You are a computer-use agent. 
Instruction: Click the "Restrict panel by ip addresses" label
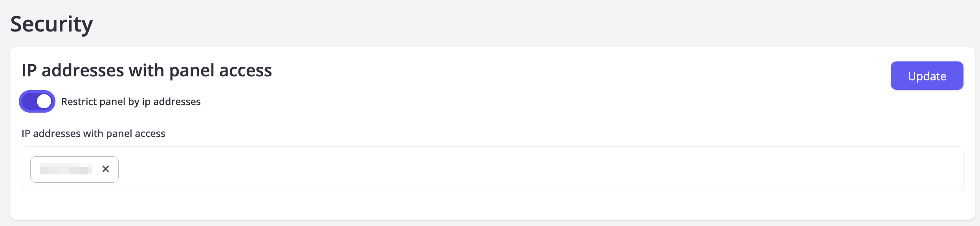[x=131, y=102]
